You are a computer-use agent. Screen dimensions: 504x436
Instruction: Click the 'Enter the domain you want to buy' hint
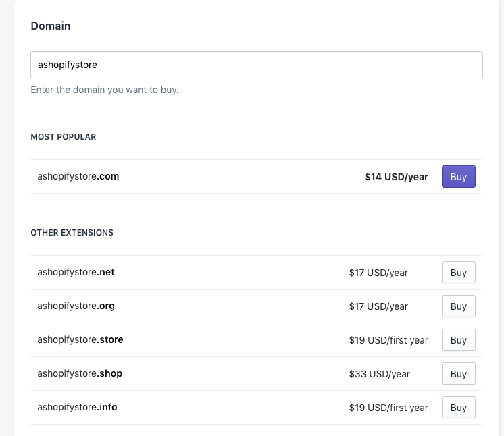pos(105,90)
